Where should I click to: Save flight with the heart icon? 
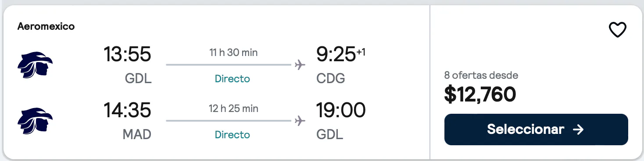click(617, 30)
